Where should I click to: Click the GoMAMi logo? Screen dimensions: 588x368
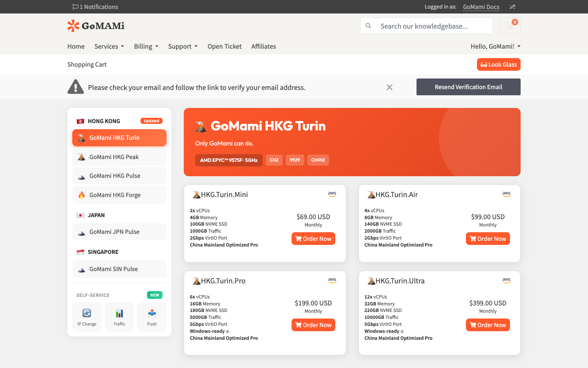(x=96, y=26)
